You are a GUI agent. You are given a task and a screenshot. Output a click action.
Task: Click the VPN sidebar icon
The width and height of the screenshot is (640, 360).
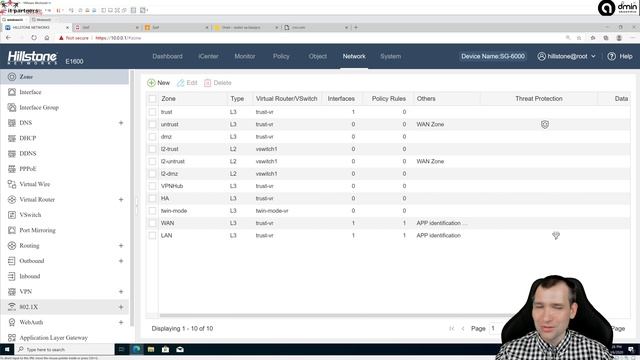(12, 291)
